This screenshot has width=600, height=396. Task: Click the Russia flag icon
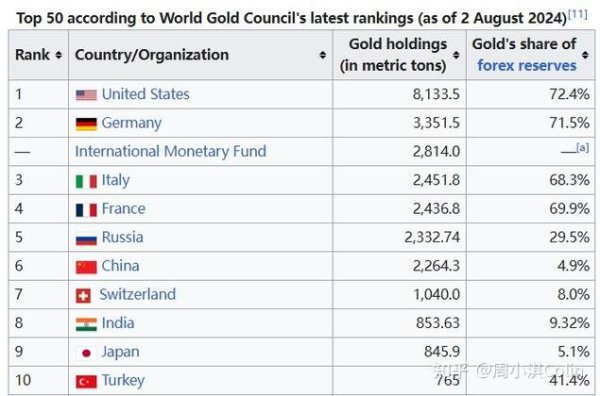click(86, 239)
